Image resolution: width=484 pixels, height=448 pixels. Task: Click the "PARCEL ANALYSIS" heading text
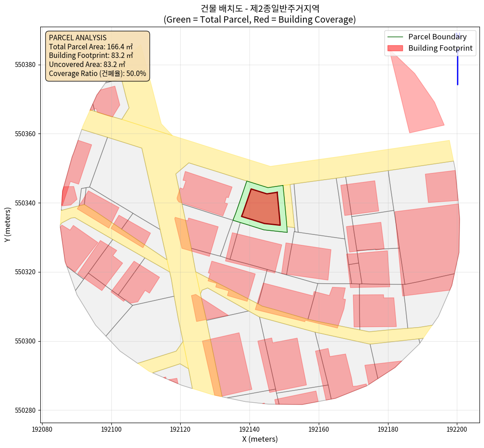77,38
